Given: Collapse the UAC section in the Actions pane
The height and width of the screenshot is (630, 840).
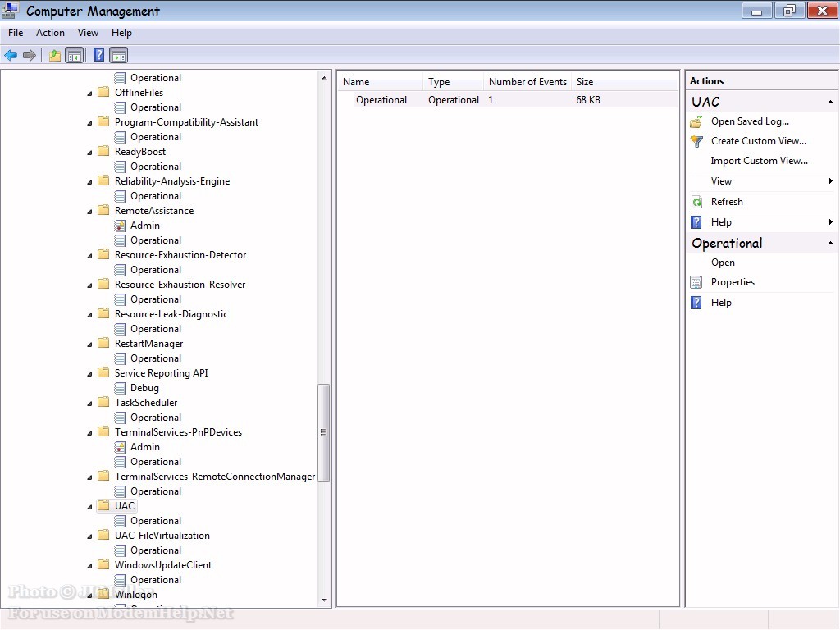Looking at the screenshot, I should coord(830,102).
